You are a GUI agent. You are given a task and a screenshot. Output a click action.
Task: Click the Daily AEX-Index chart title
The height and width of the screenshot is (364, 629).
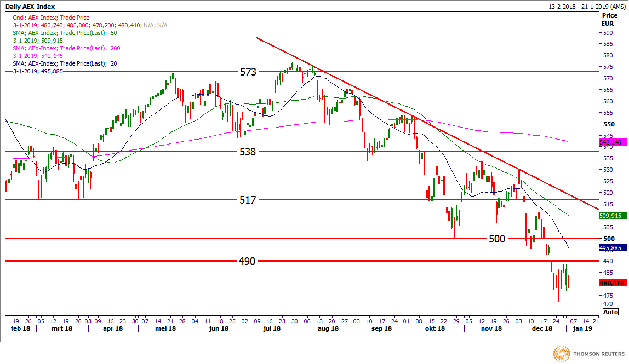(30, 6)
